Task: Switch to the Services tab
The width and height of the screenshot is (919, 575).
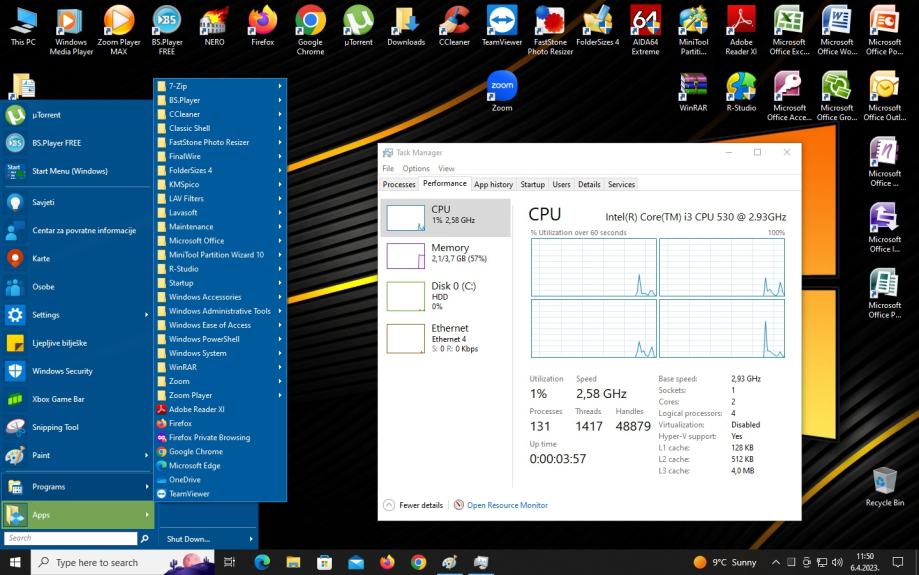Action: tap(621, 184)
